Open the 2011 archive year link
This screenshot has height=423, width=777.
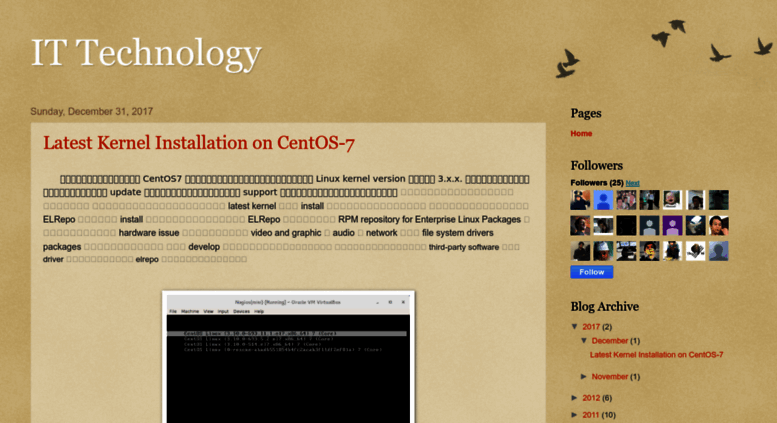(x=591, y=415)
